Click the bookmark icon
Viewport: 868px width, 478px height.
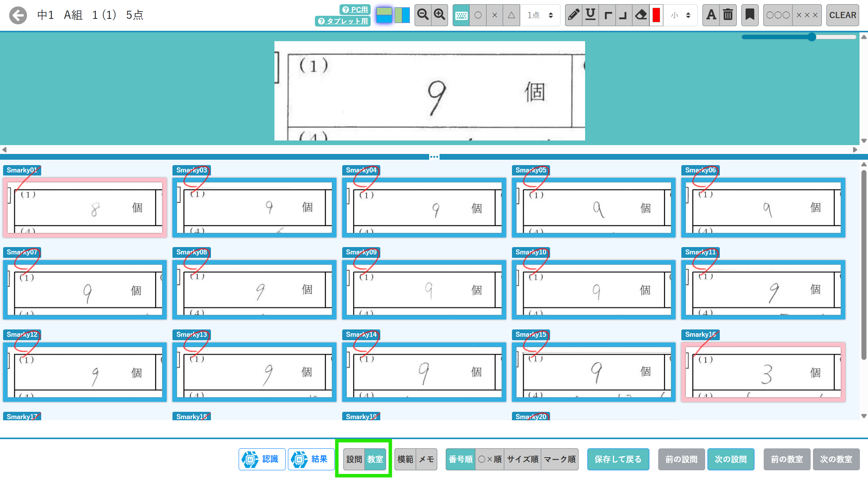pyautogui.click(x=749, y=15)
